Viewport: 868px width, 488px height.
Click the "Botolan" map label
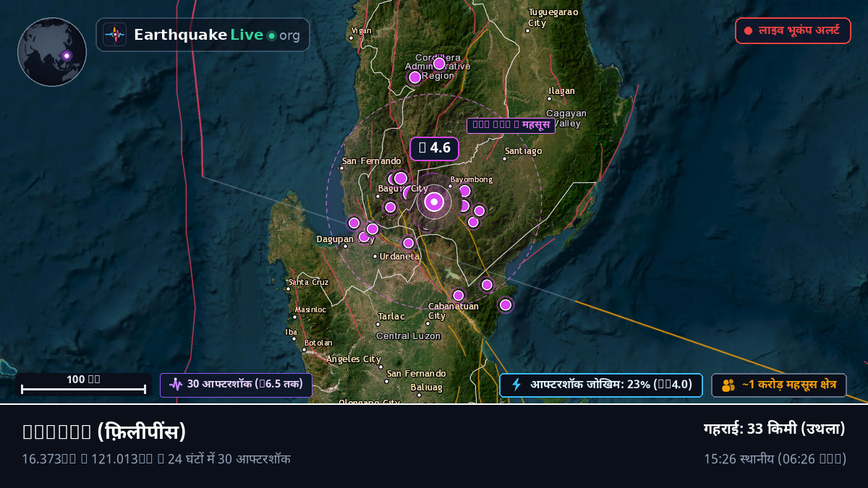click(x=318, y=343)
